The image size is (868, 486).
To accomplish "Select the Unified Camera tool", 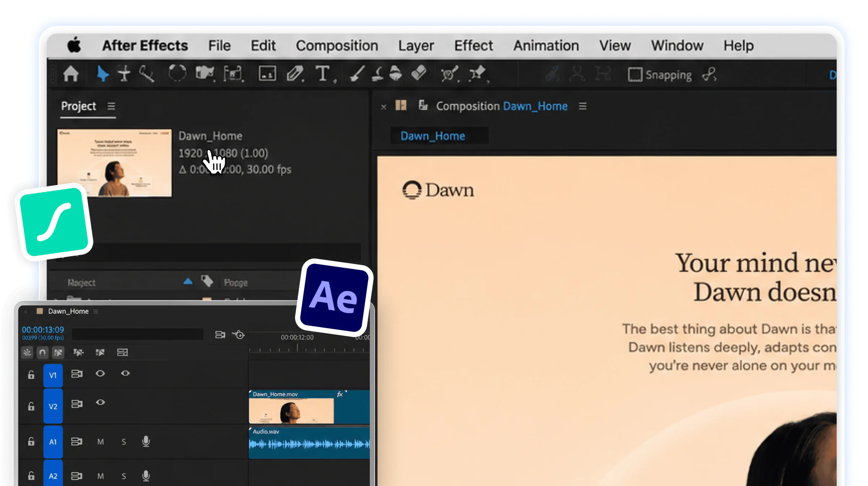I will [x=205, y=74].
